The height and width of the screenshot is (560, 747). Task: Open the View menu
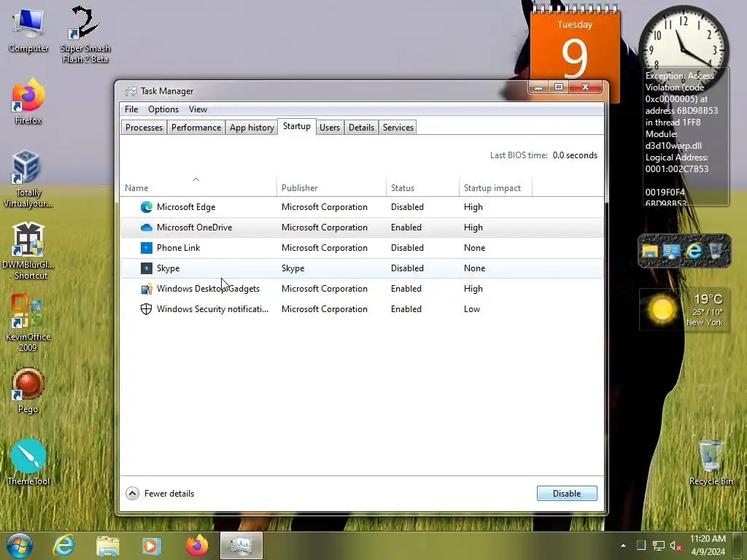198,109
